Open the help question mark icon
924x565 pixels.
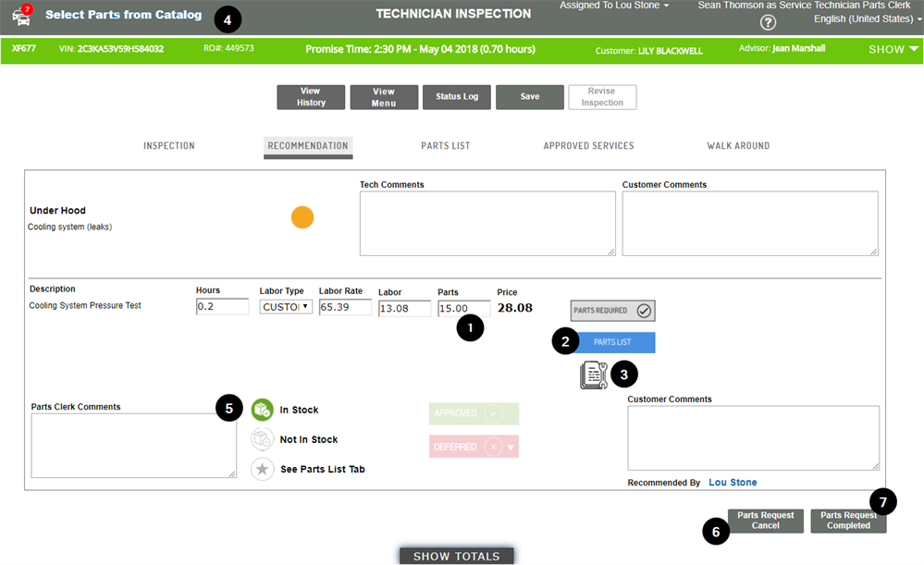pos(768,23)
